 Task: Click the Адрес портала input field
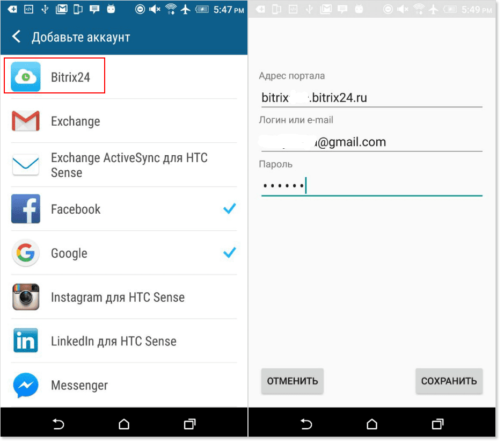[x=372, y=98]
